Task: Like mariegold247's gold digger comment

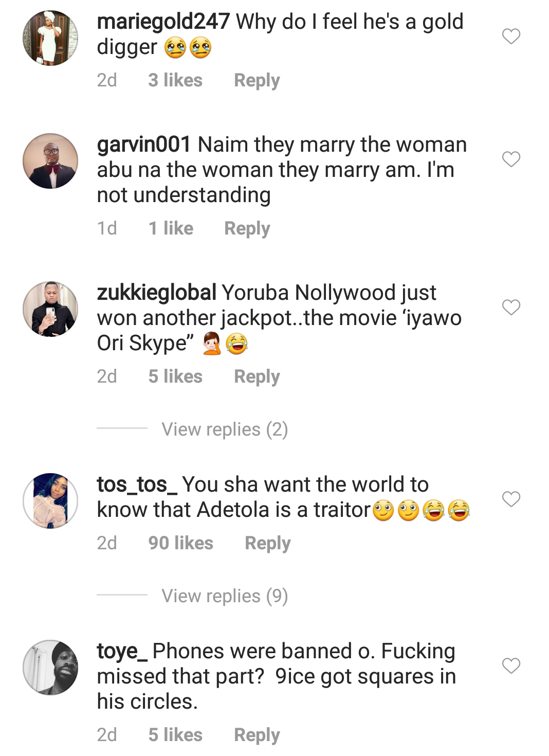Action: pyautogui.click(x=511, y=37)
